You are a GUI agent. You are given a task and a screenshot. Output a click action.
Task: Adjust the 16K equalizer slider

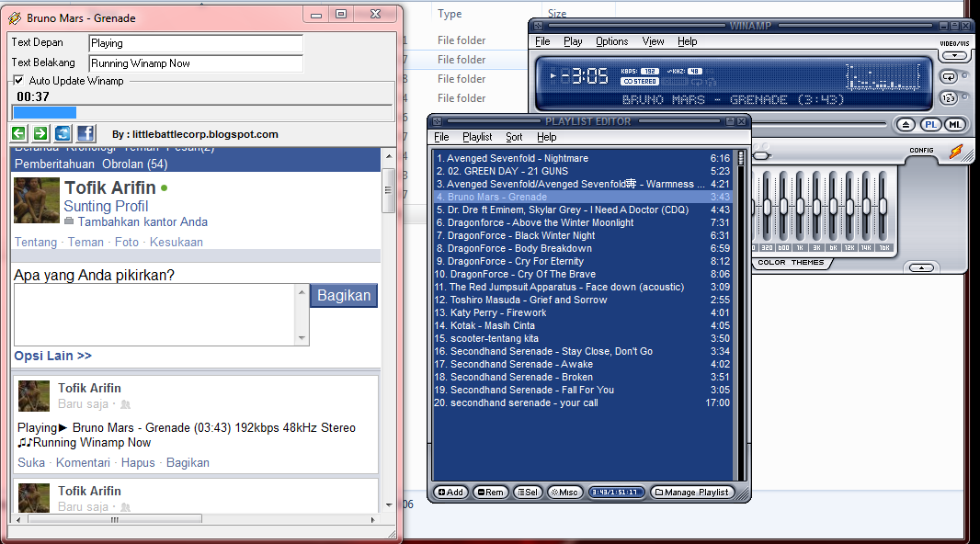(x=883, y=206)
